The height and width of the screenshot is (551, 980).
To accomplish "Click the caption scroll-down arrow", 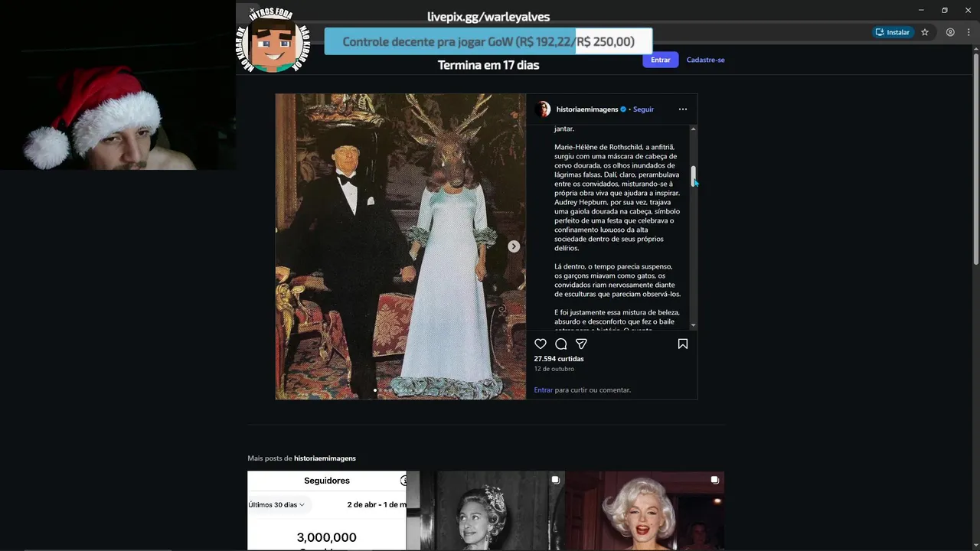I will 694,325.
